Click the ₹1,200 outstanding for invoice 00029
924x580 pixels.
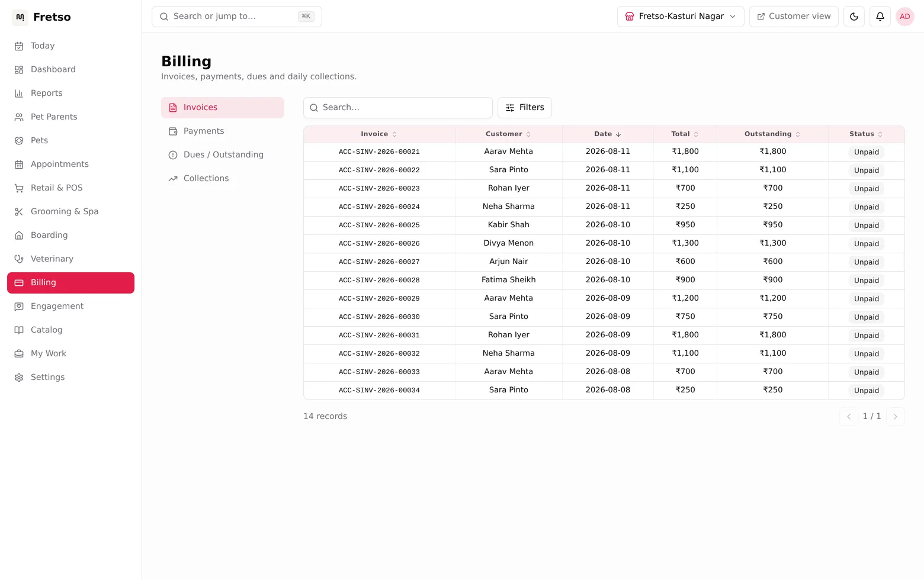point(773,298)
